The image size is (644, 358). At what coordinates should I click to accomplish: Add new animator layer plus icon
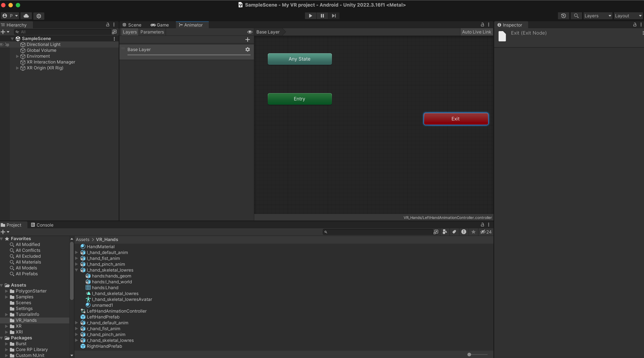[x=247, y=40]
